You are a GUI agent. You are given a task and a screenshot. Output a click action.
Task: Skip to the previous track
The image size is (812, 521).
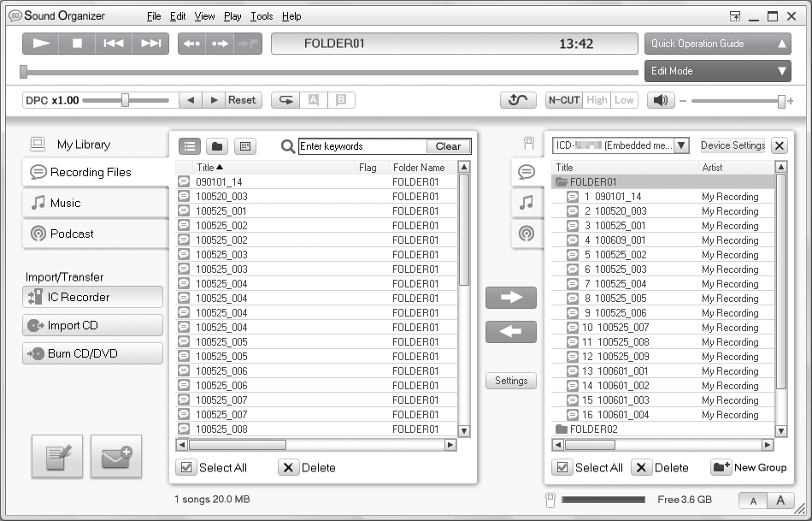click(x=114, y=44)
